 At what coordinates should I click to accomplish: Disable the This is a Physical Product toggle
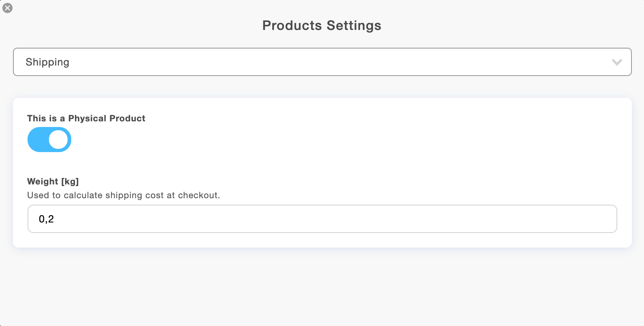(x=49, y=139)
